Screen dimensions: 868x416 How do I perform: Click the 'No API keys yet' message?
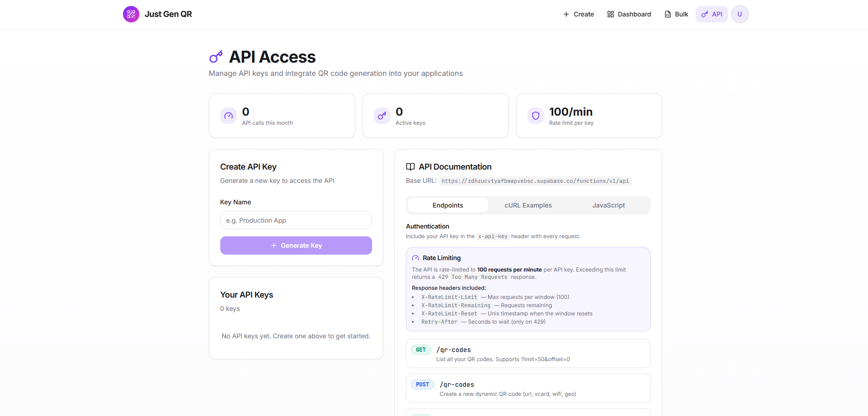click(x=296, y=336)
